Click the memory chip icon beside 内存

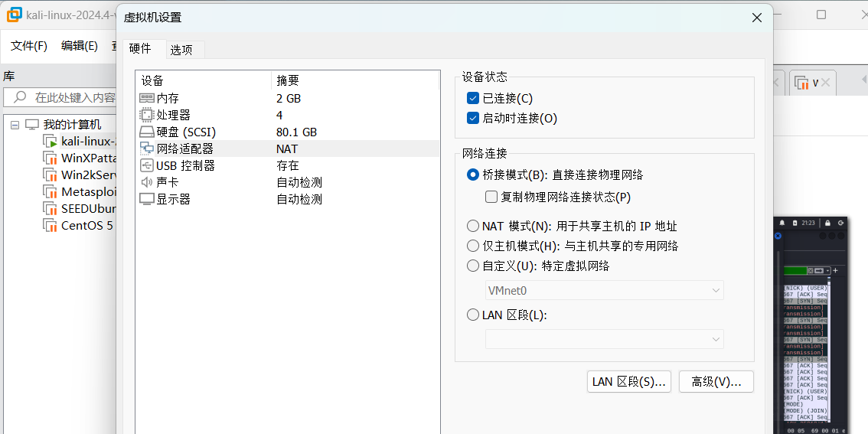click(x=147, y=99)
